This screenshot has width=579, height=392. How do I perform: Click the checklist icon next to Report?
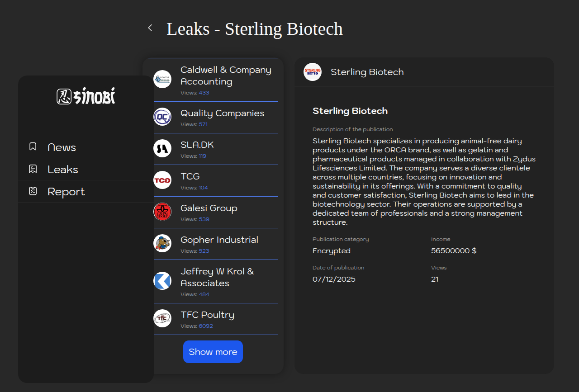tap(33, 191)
